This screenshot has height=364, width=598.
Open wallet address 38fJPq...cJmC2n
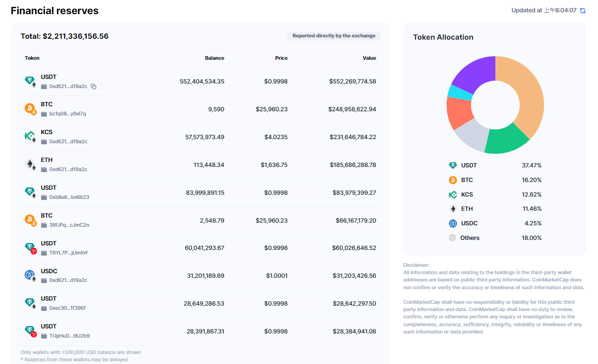tap(69, 225)
